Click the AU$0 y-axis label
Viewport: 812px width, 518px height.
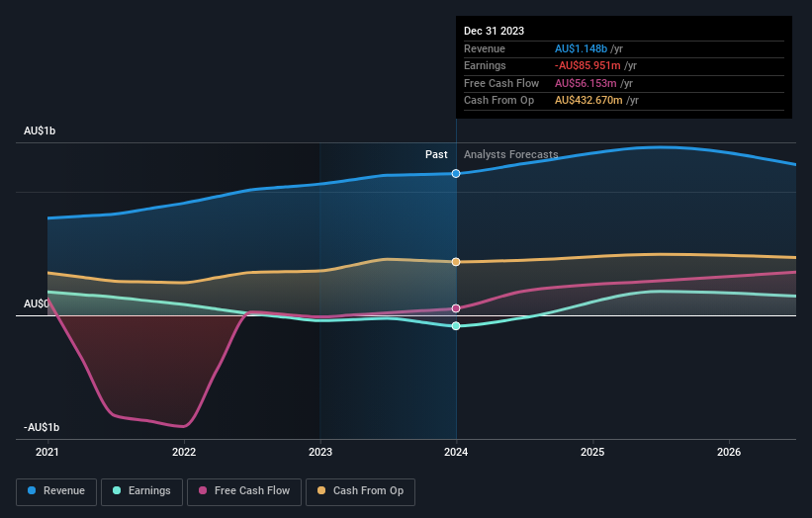pos(37,303)
